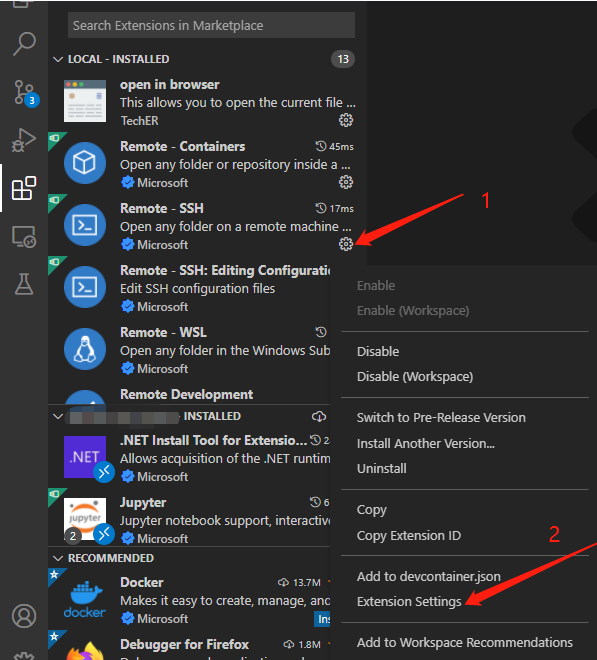Open the Run and Debug view
Screen dimensions: 597x660
pyautogui.click(x=24, y=140)
